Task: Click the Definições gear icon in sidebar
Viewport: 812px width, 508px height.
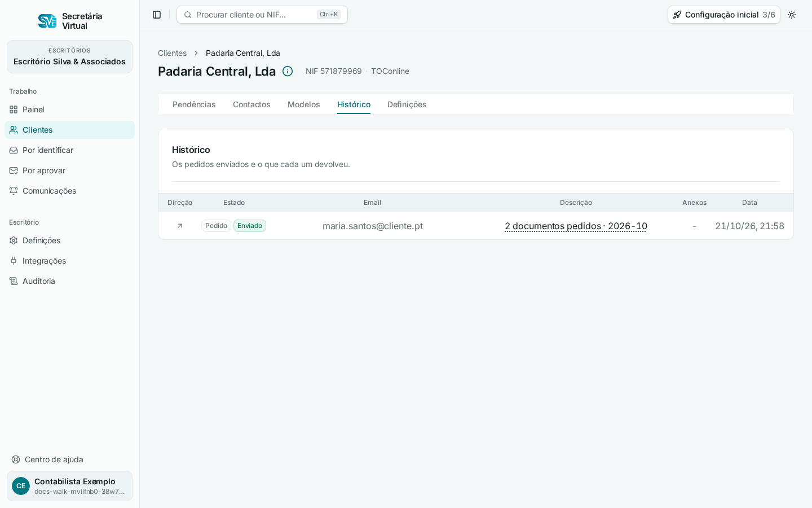Action: (x=14, y=240)
